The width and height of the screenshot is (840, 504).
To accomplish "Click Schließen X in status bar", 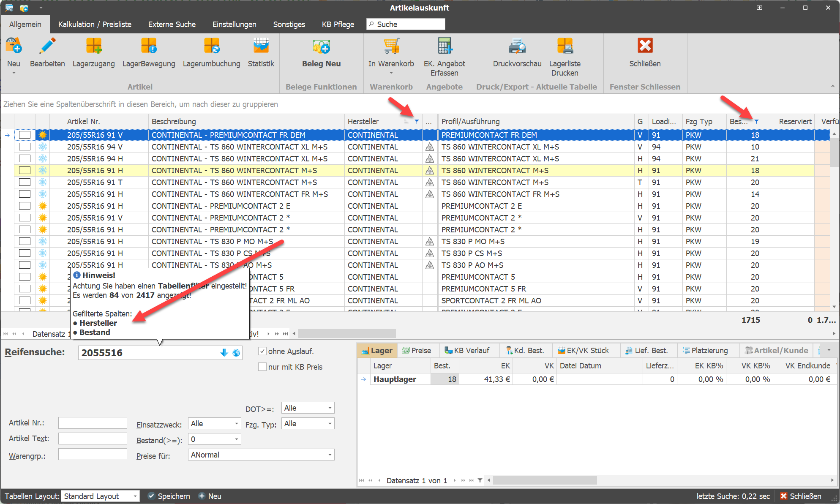I will pos(783,496).
